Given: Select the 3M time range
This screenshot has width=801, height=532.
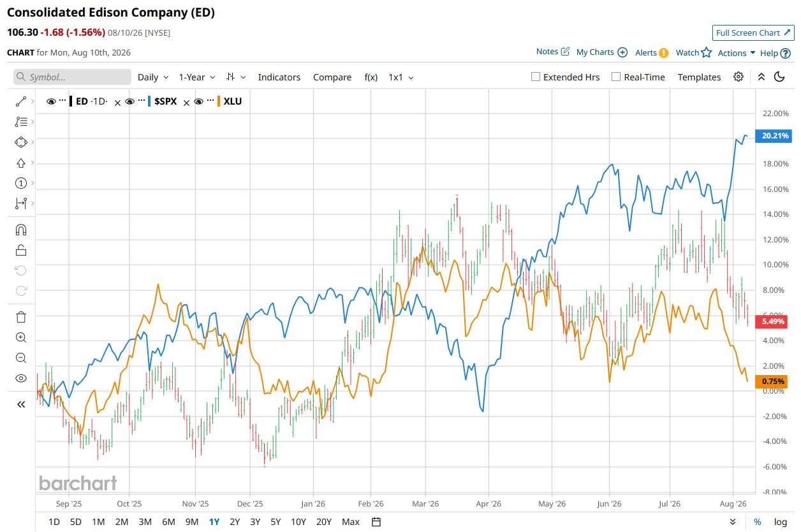Looking at the screenshot, I should coord(145,522).
